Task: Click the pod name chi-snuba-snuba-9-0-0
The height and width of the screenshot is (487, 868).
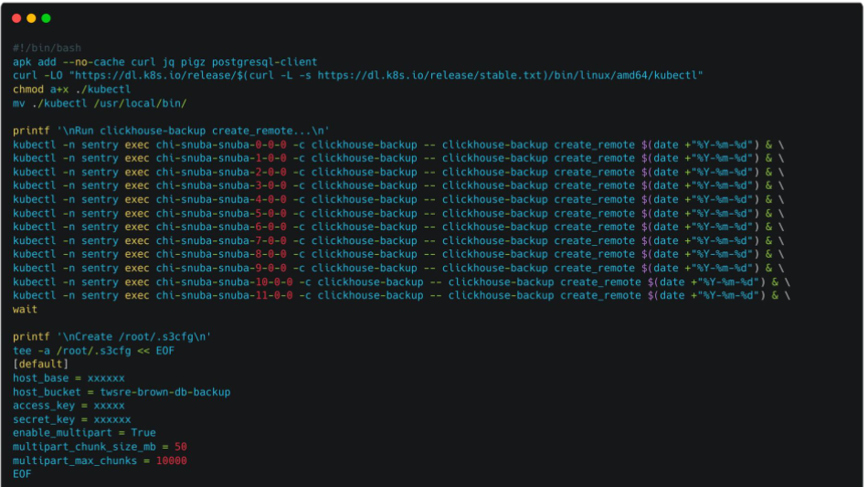Action: click(221, 268)
